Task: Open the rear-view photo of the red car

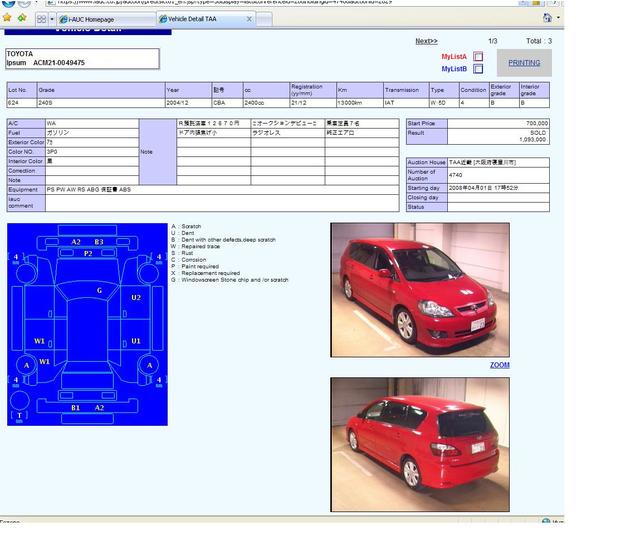Action: (420, 444)
